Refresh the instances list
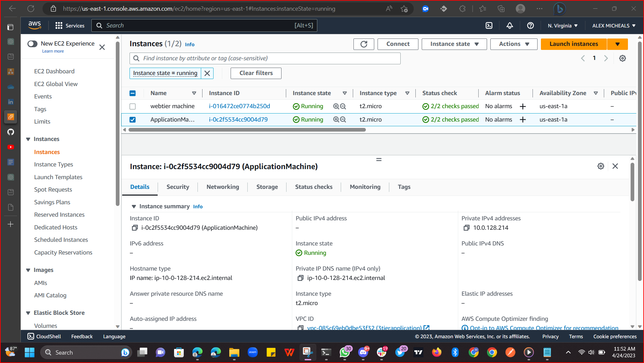Viewport: 644px width, 363px height. (364, 44)
